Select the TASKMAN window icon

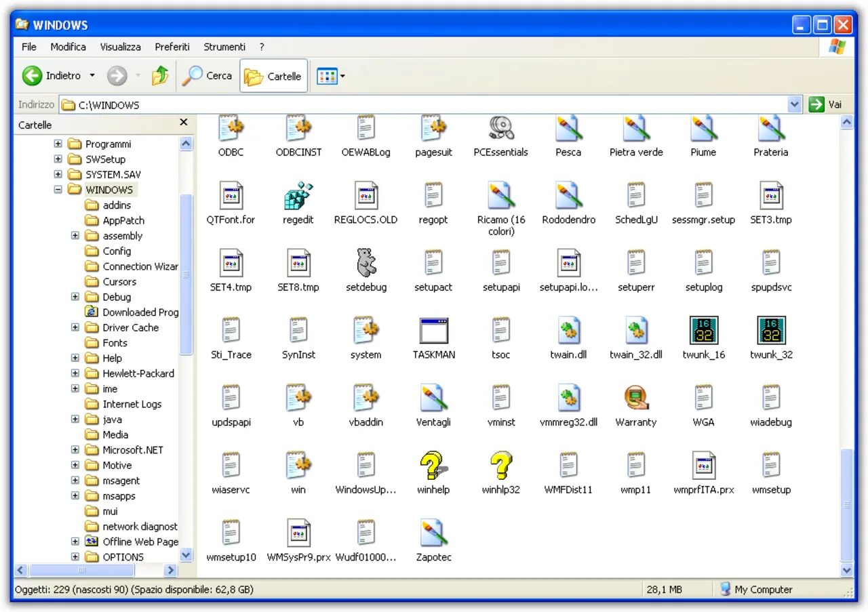(x=434, y=331)
